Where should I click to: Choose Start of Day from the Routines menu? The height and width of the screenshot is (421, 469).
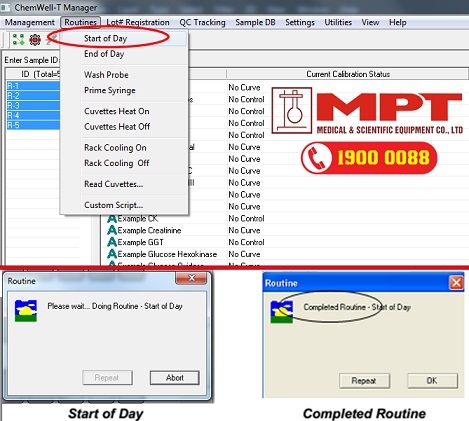coord(105,38)
